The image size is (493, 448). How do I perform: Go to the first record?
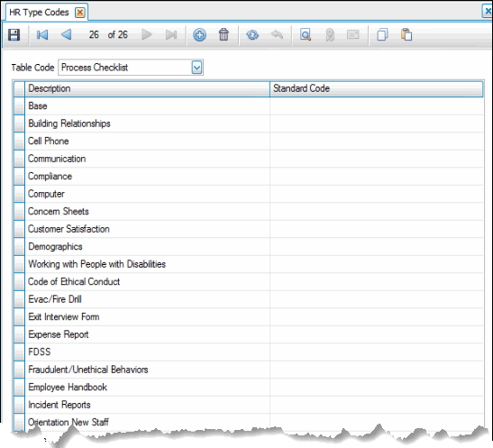click(x=42, y=34)
